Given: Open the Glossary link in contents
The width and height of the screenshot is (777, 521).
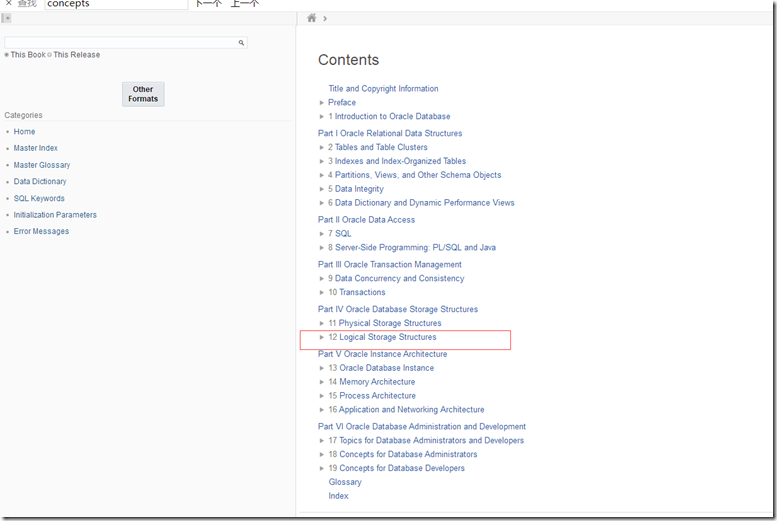Looking at the screenshot, I should coord(345,482).
